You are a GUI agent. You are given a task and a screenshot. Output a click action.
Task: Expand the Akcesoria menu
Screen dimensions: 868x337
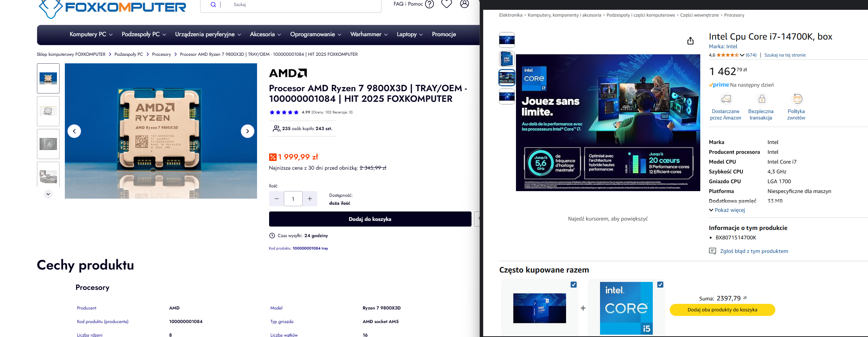266,34
